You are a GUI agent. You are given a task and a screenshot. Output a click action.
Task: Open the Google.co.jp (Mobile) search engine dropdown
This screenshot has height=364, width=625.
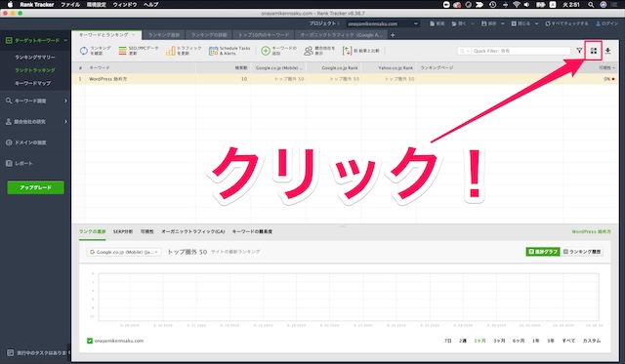click(124, 252)
